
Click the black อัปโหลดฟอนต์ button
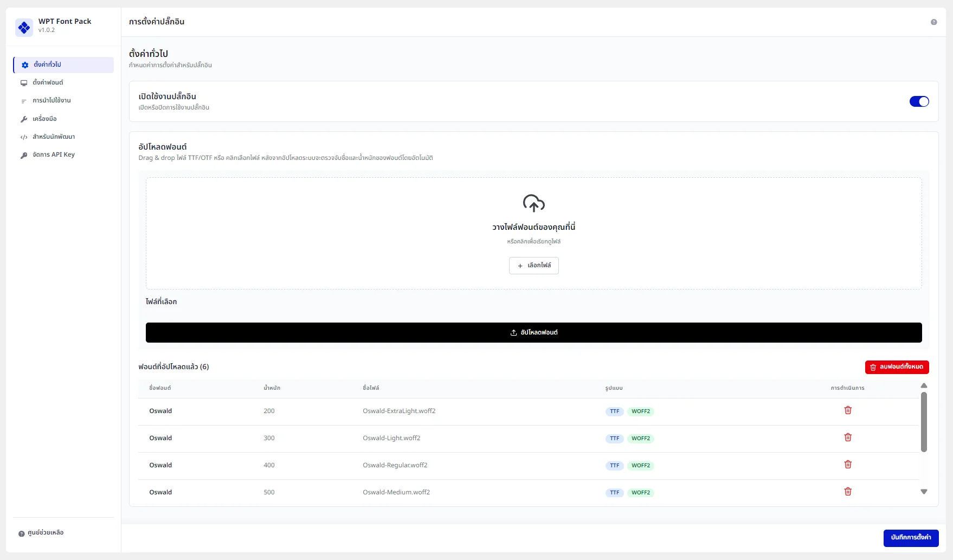pos(534,332)
